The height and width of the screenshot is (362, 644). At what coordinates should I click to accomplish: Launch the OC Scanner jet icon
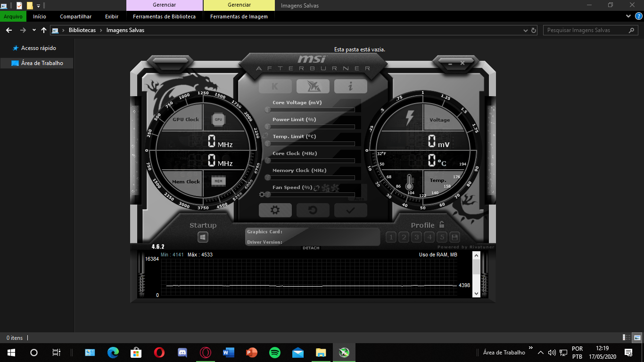click(313, 86)
